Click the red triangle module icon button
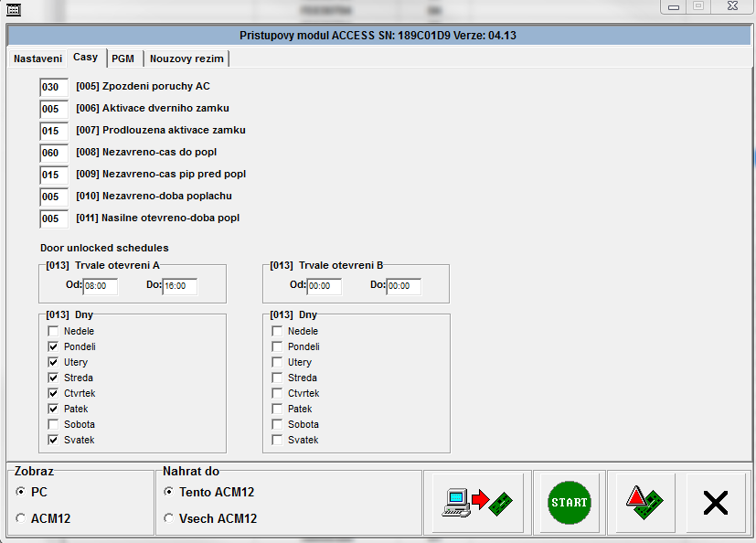 coord(644,502)
